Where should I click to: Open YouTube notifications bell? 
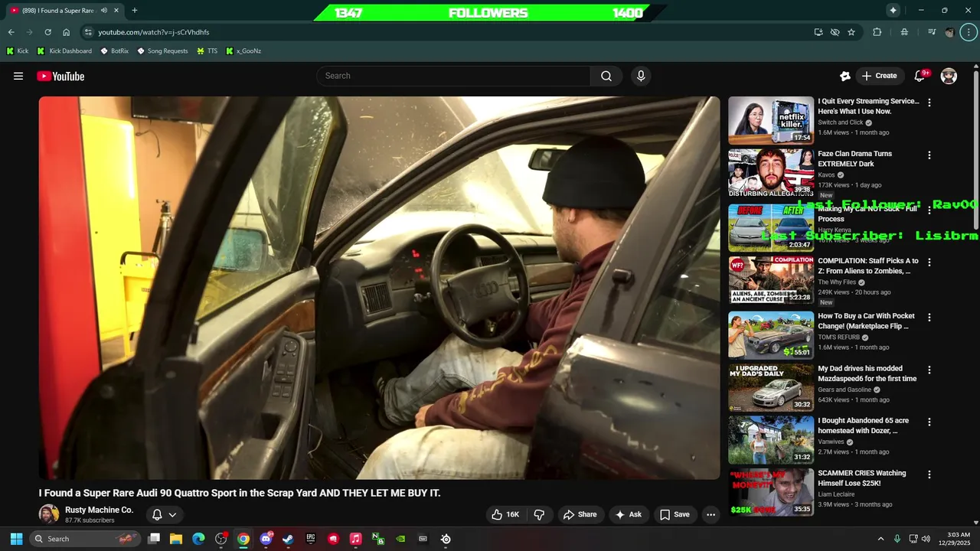click(x=920, y=76)
